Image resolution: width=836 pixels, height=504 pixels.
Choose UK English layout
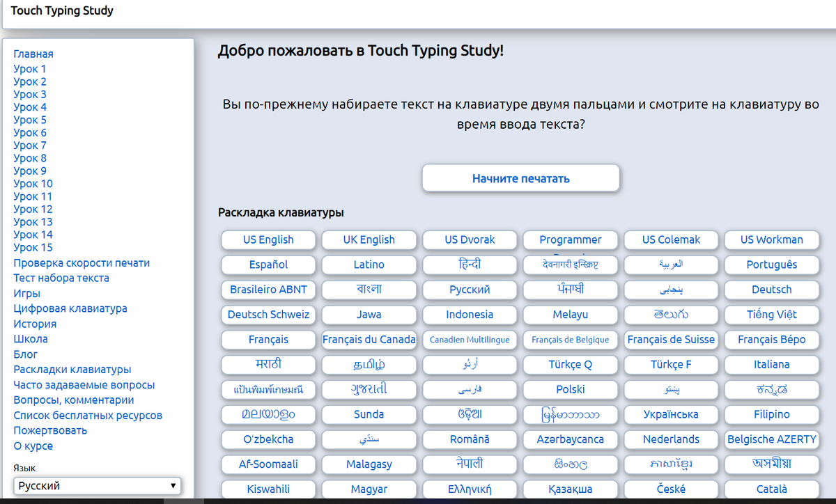click(369, 239)
